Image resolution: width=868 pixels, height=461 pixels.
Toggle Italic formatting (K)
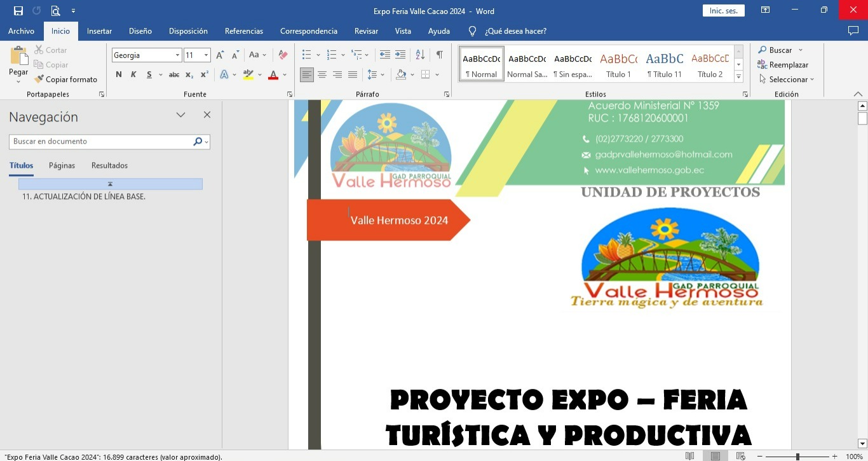(133, 75)
